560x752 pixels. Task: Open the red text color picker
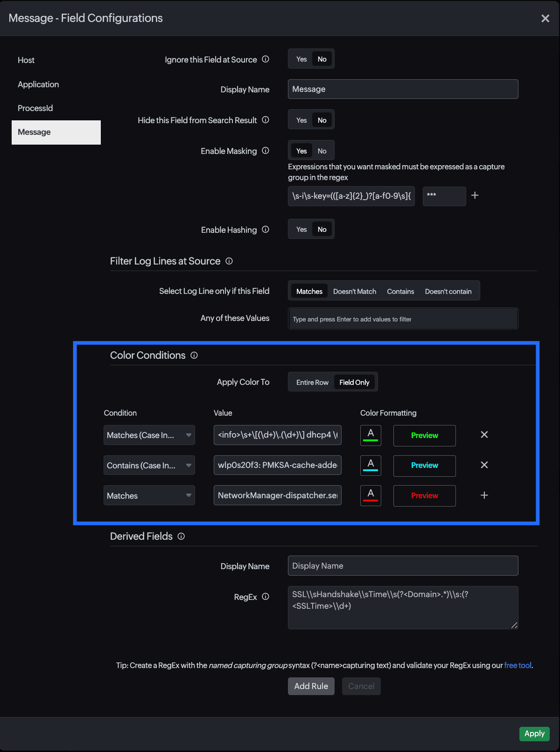pos(371,495)
